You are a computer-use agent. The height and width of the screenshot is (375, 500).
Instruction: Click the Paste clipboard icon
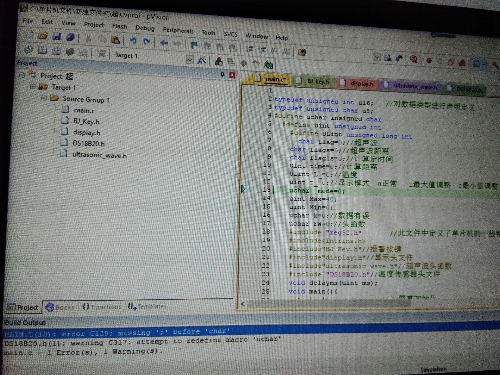[x=115, y=40]
